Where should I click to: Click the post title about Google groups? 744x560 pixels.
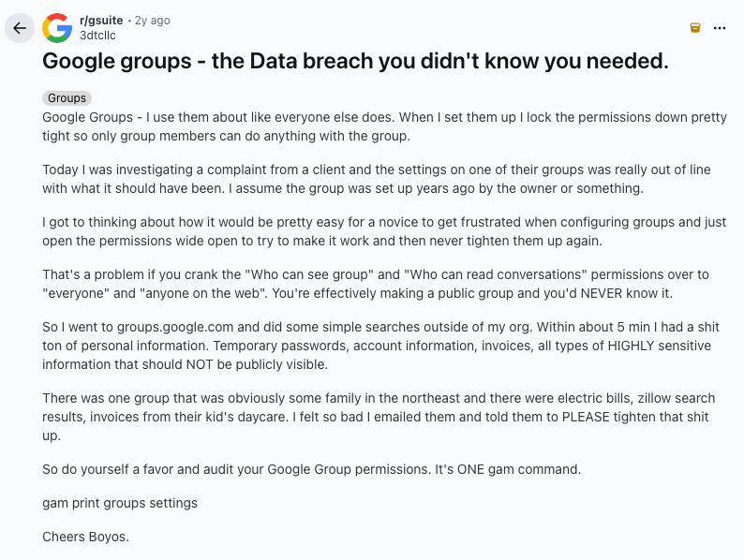coord(355,61)
